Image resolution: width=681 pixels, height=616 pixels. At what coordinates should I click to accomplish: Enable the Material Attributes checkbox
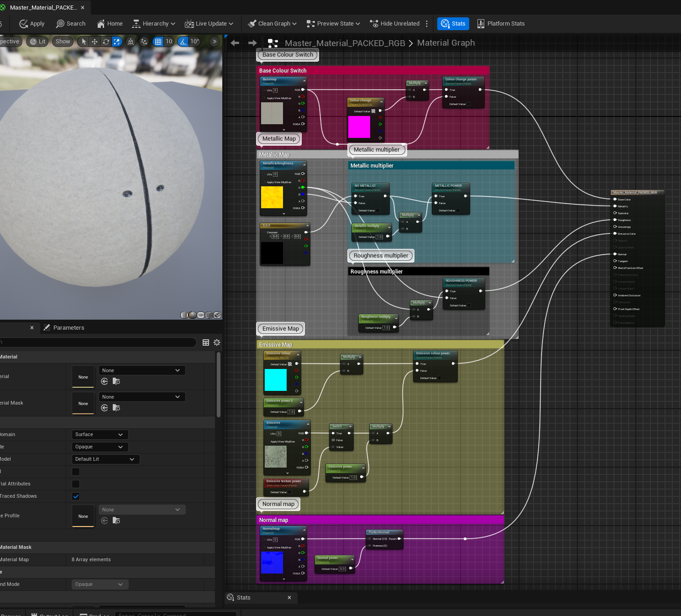click(x=76, y=484)
